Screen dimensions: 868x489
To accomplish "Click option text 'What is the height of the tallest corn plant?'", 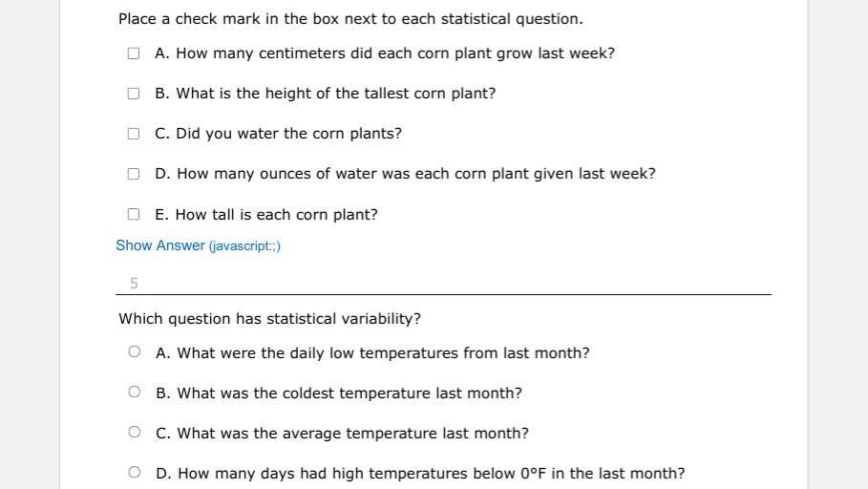I will (x=336, y=94).
